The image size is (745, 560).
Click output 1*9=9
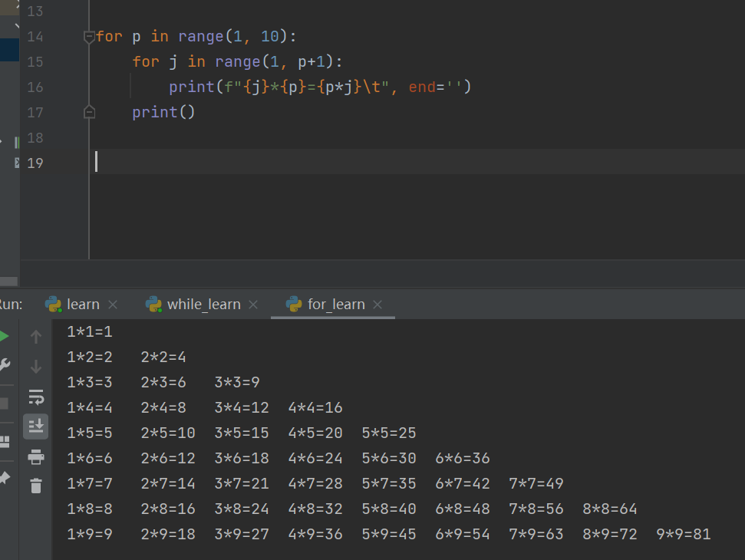coord(90,534)
